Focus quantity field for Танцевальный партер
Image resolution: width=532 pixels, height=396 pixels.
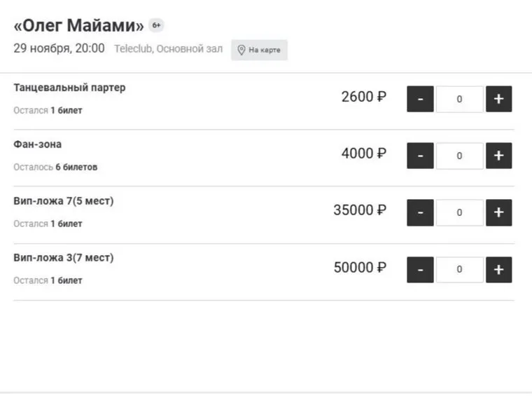[x=459, y=99]
